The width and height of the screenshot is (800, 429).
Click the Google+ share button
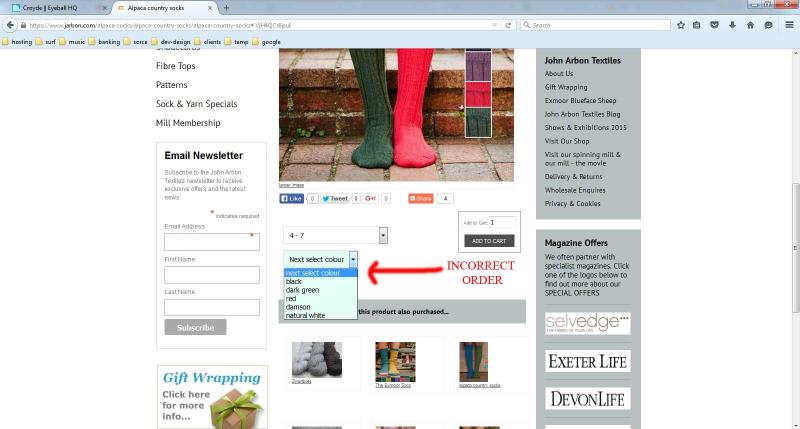(371, 198)
